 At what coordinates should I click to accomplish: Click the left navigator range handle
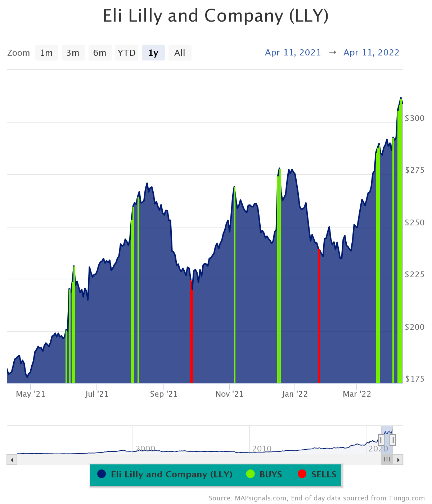381,440
